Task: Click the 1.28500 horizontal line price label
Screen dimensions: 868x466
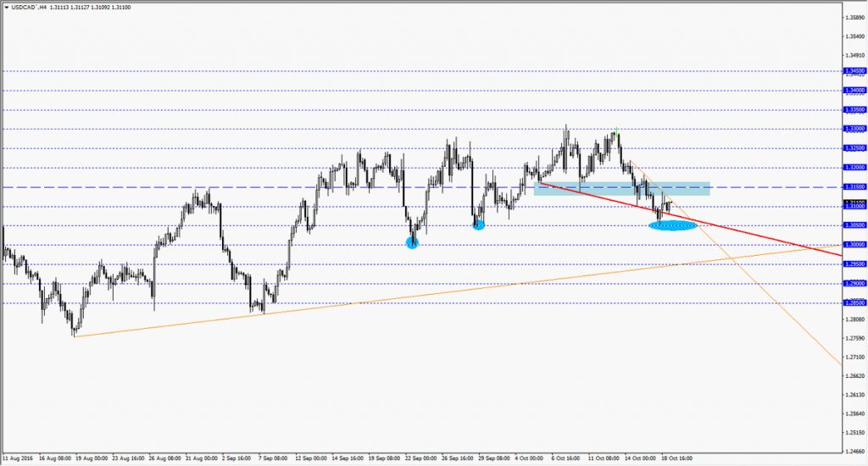Action: coord(854,302)
